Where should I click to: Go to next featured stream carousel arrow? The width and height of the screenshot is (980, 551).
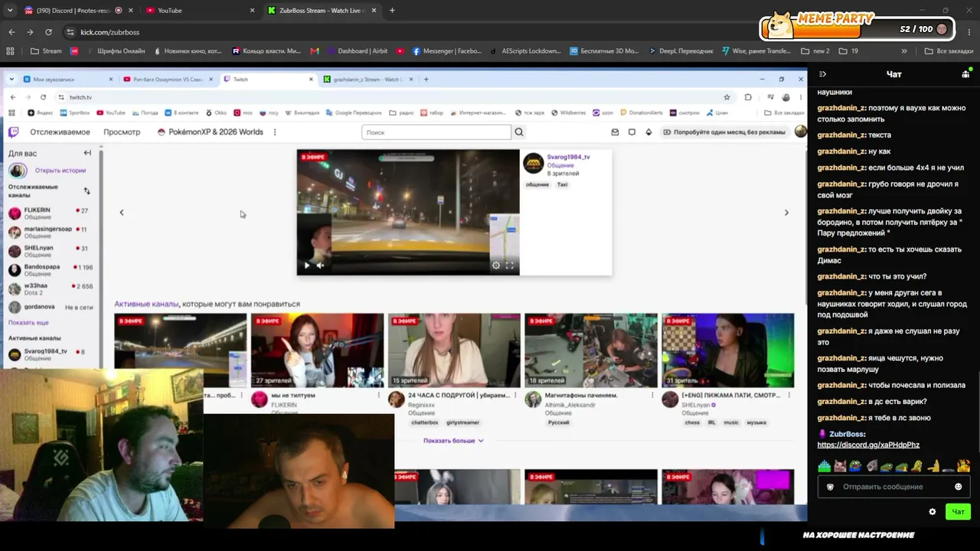point(786,213)
